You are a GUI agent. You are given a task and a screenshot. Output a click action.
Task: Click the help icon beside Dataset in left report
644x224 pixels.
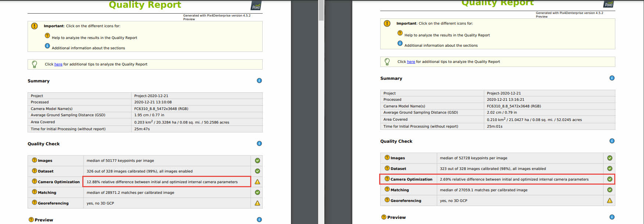point(35,171)
